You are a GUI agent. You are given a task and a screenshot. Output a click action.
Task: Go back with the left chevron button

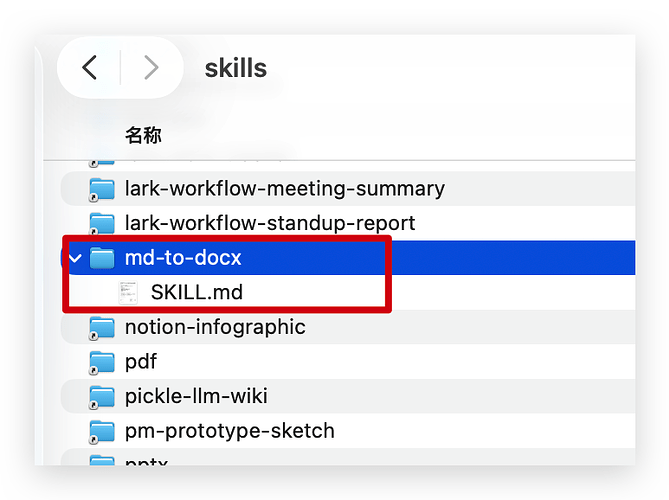90,67
